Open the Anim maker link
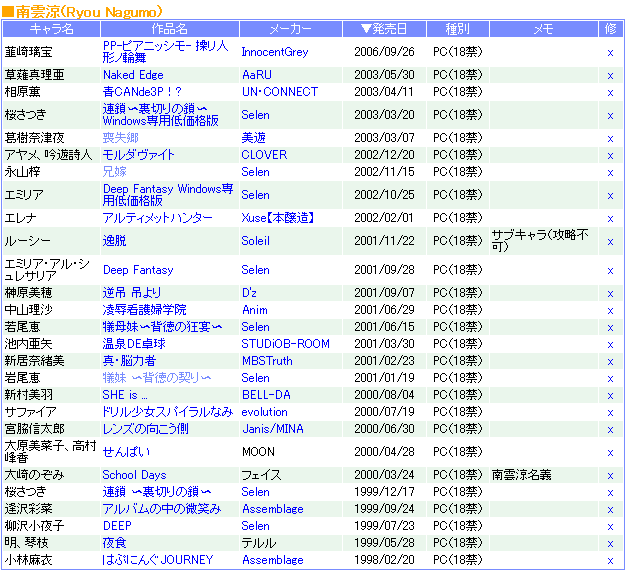The height and width of the screenshot is (577, 629). (255, 310)
